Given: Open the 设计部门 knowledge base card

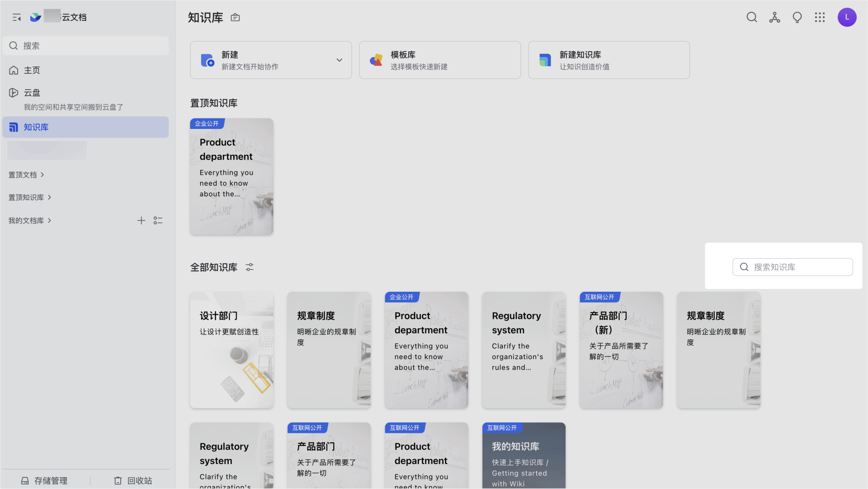Looking at the screenshot, I should point(231,350).
